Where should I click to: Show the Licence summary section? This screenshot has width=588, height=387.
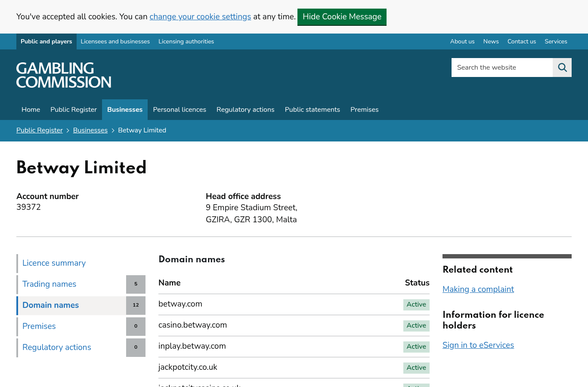pos(81,263)
